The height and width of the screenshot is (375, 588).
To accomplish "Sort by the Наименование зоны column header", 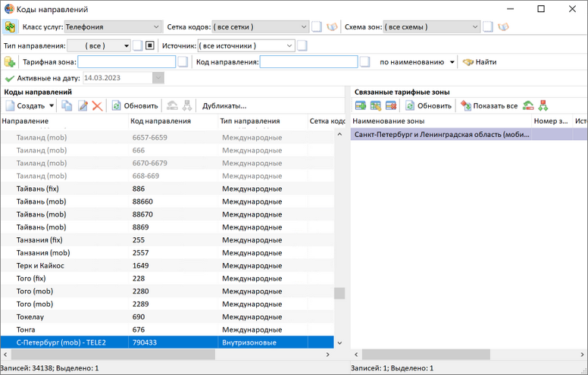I will (x=441, y=121).
